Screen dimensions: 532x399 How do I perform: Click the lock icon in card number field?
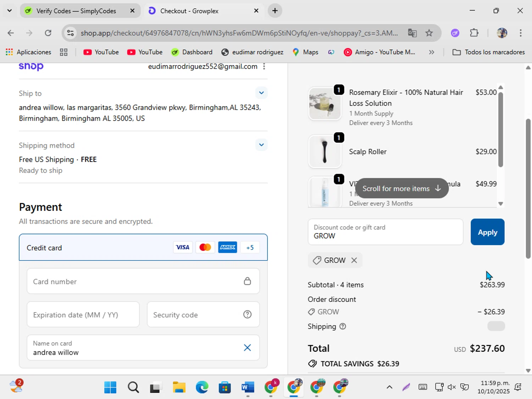247,281
